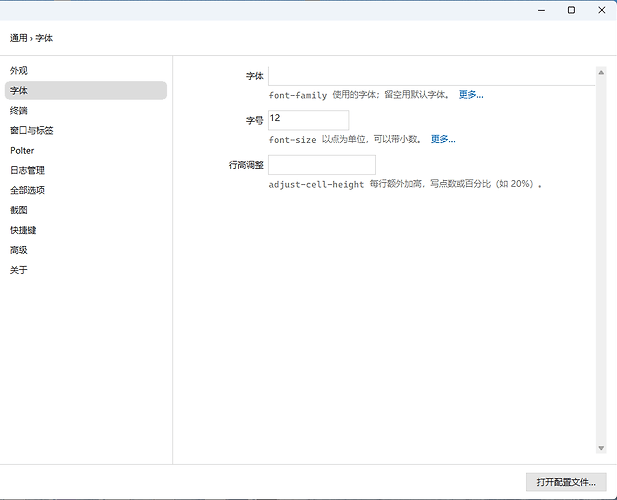Minimize the settings window
The image size is (617, 500).
541,10
